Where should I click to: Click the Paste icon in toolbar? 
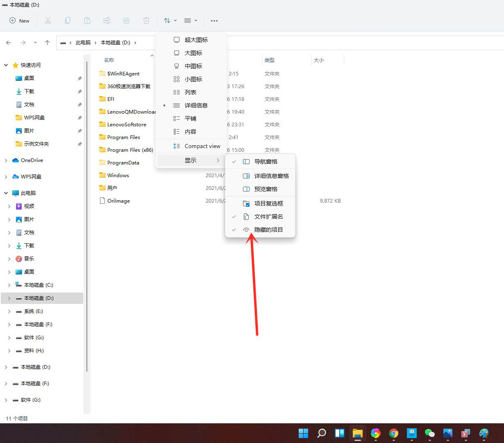pos(87,21)
